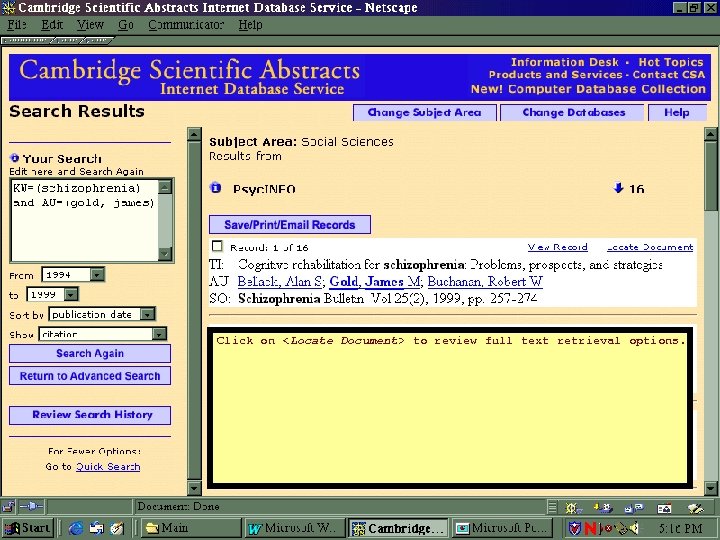Click the info icon beside PsycINFO
The height and width of the screenshot is (540, 720).
click(x=215, y=187)
